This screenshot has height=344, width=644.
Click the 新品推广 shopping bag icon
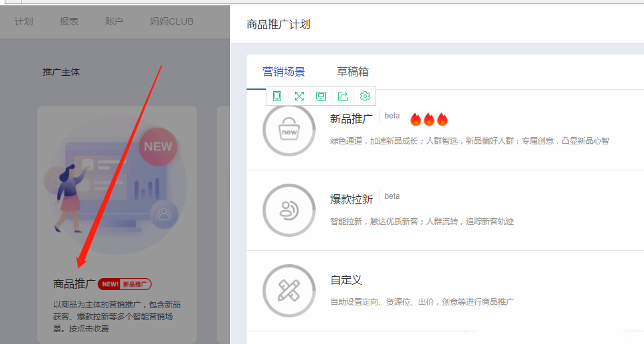click(x=289, y=130)
